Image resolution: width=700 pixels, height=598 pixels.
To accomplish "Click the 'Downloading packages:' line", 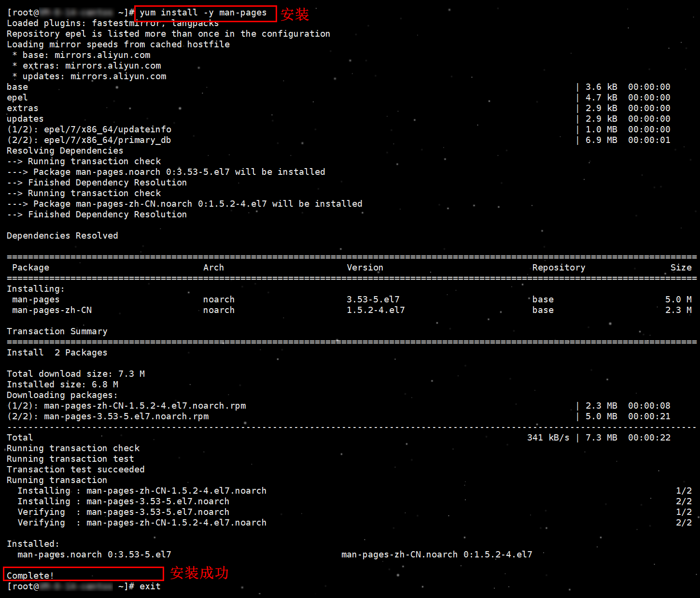I will click(62, 395).
